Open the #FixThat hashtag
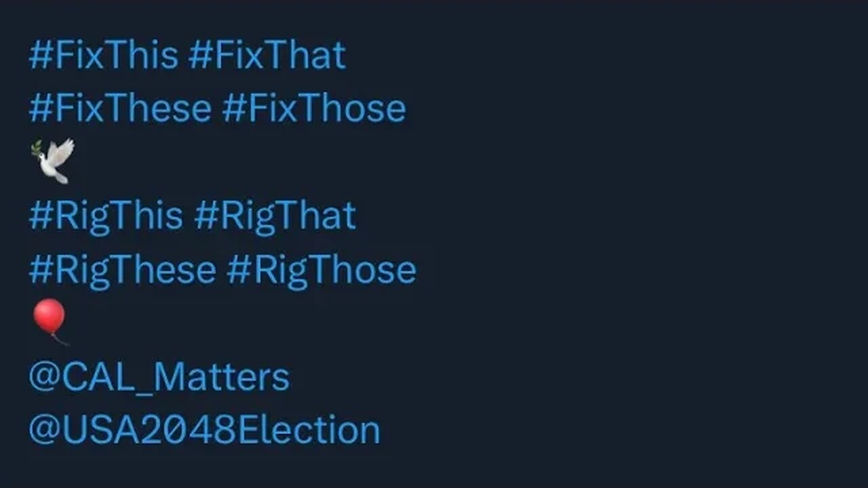Screen dimensions: 868x488 [x=267, y=56]
